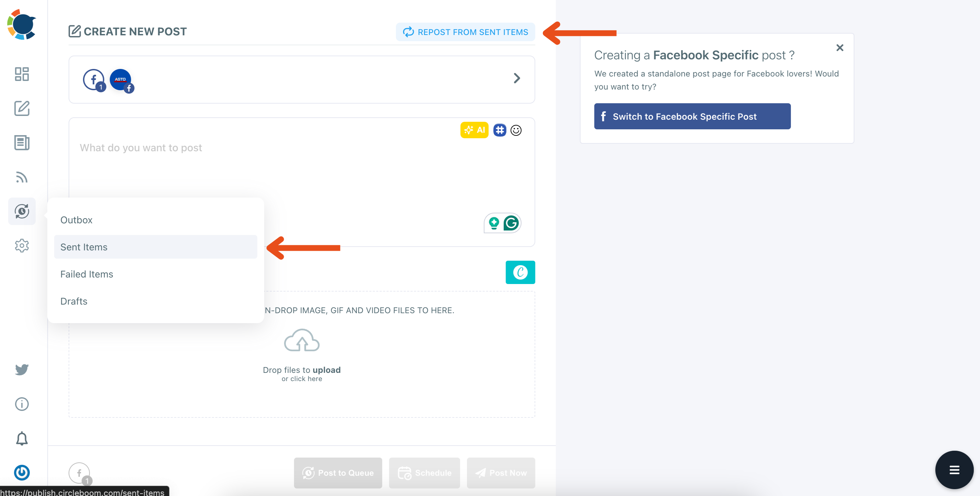This screenshot has height=496, width=980.
Task: Open the settings gear in the sidebar
Action: 21,245
